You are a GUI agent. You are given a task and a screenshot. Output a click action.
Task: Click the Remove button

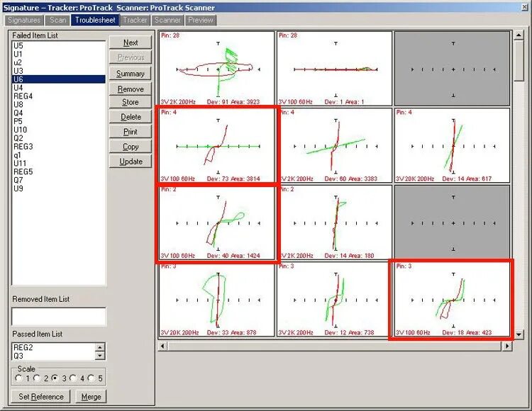click(131, 89)
